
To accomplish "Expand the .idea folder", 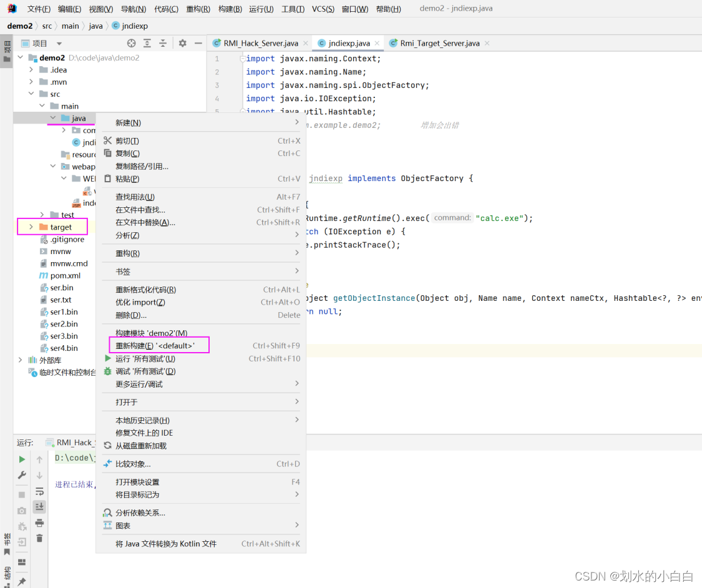I will [31, 69].
